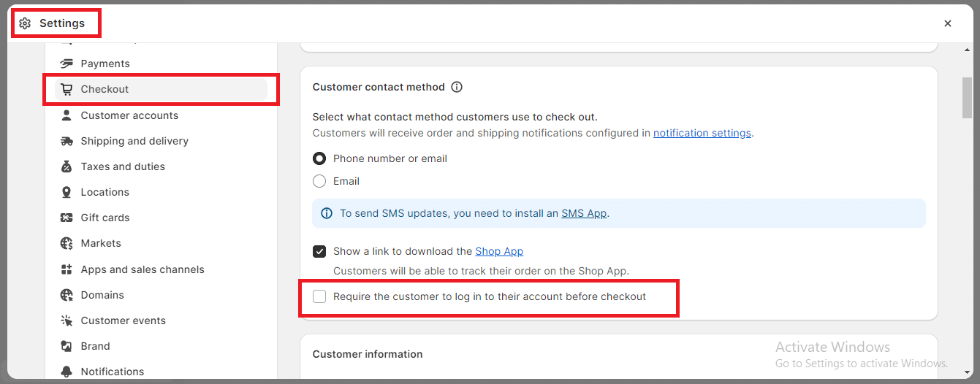980x384 pixels.
Task: Close the Settings window with X
Action: (948, 23)
